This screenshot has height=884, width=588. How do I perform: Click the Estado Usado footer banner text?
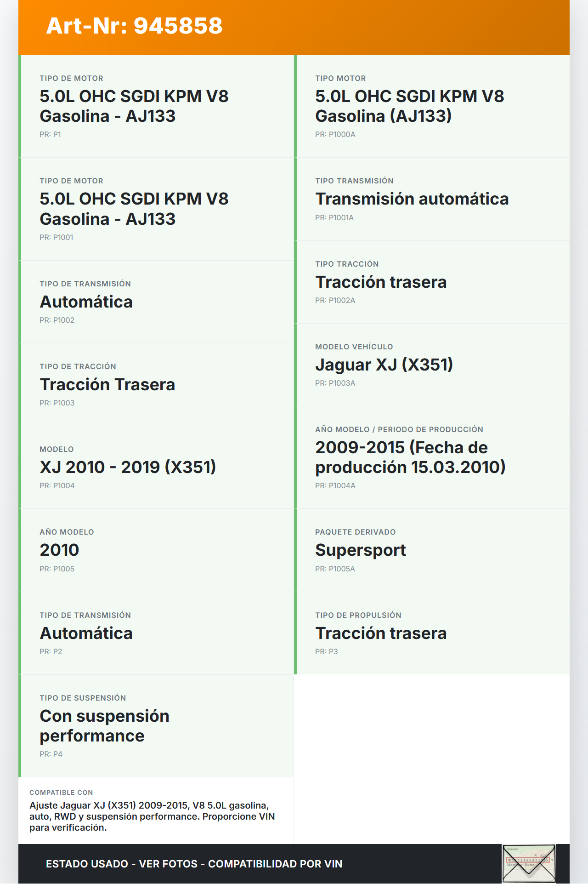(x=194, y=864)
